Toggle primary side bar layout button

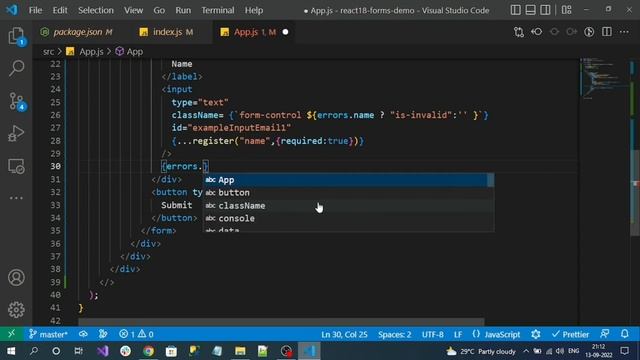(516, 10)
